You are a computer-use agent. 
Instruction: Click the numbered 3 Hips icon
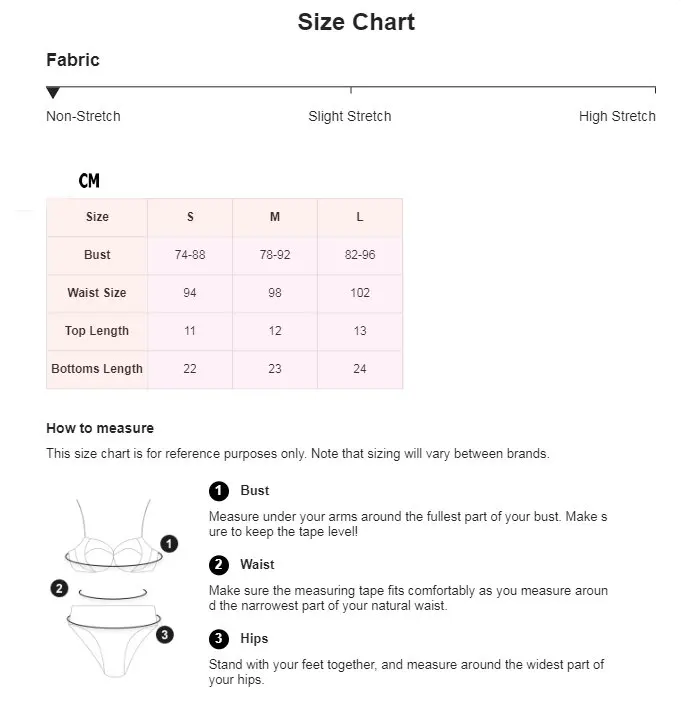(219, 639)
